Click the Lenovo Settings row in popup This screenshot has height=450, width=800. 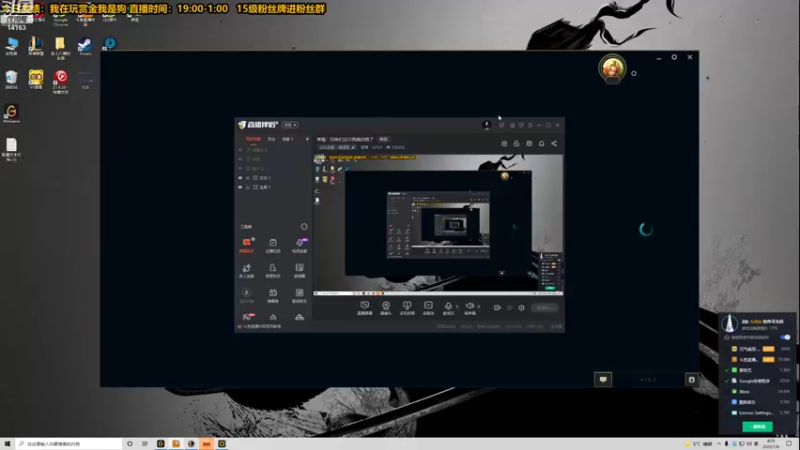point(758,413)
